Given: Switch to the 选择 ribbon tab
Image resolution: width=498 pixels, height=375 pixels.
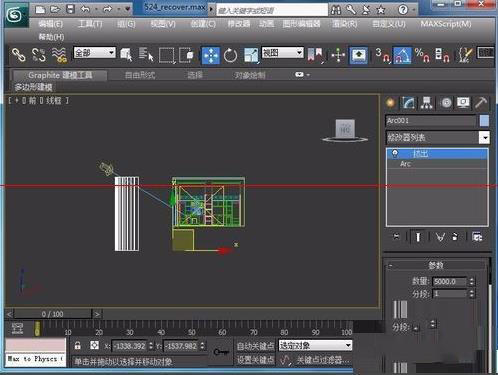Looking at the screenshot, I should click(195, 75).
